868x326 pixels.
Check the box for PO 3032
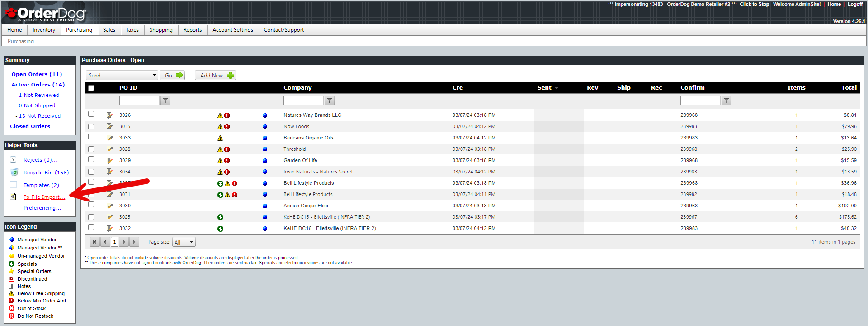coord(91,227)
